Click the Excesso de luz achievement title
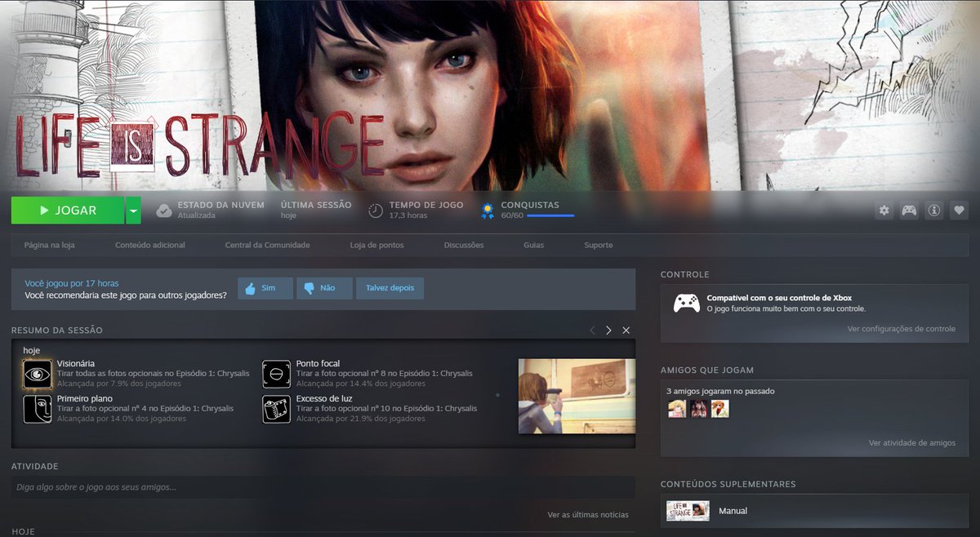The width and height of the screenshot is (980, 537). pyautogui.click(x=324, y=398)
